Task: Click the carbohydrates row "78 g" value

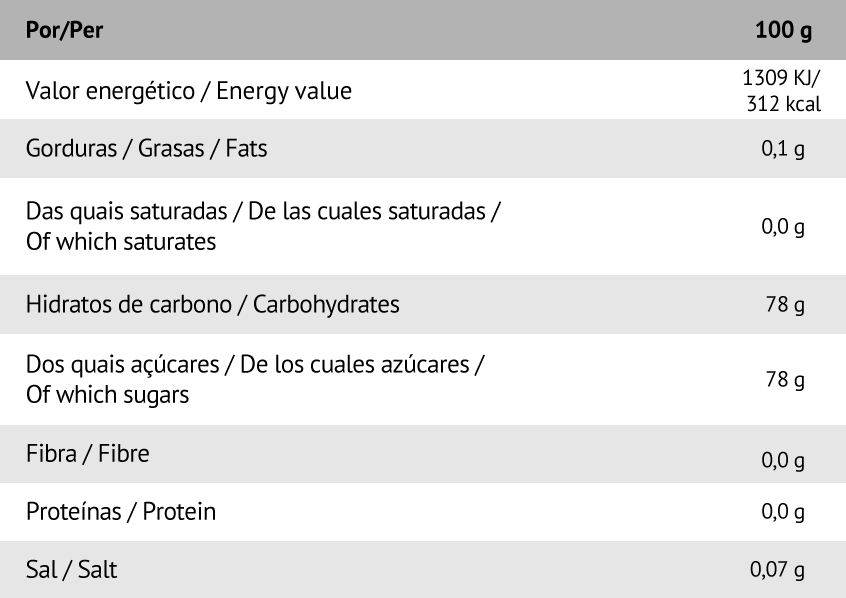Action: point(785,305)
